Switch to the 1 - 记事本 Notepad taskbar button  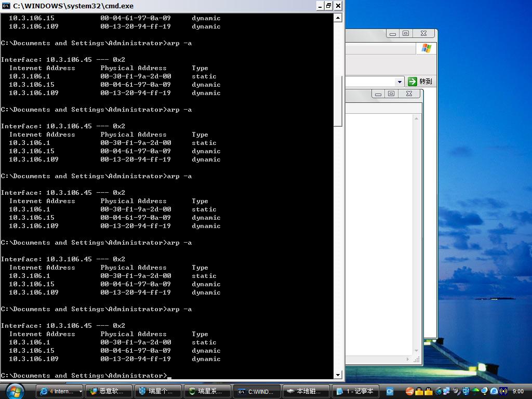click(355, 392)
